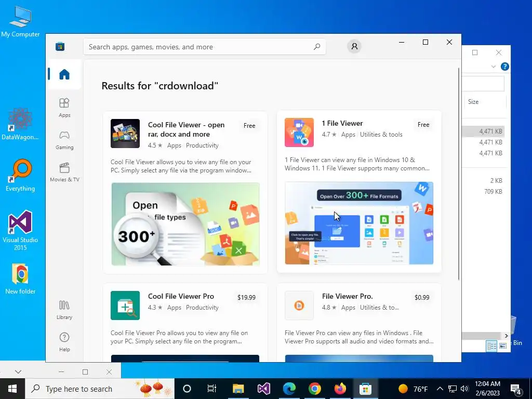Click the Store results vertical scrollbar

(459, 174)
